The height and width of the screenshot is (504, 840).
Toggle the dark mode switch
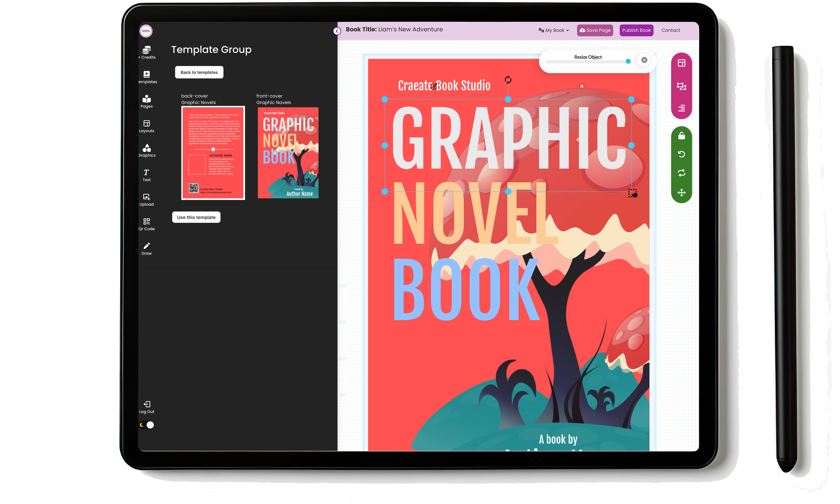click(x=147, y=425)
